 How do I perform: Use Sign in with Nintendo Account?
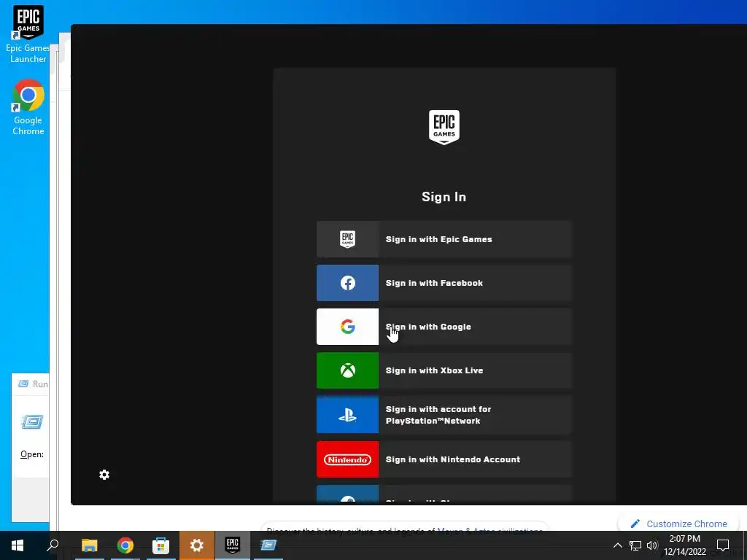444,459
